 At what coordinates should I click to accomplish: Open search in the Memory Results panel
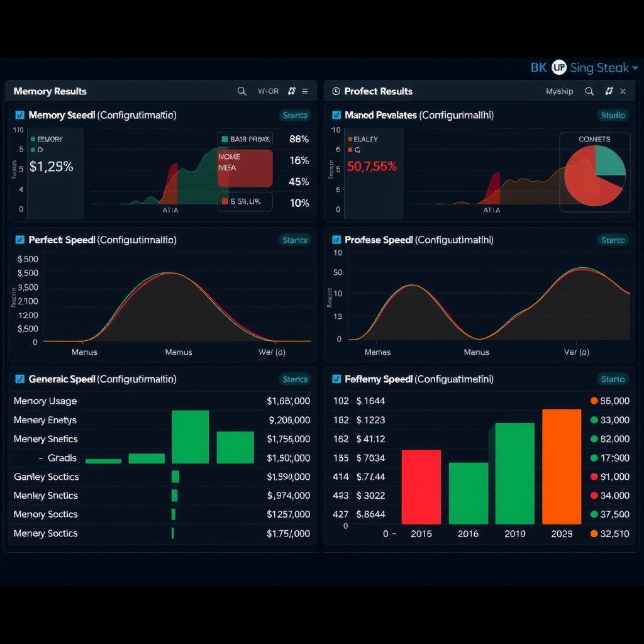(x=242, y=91)
